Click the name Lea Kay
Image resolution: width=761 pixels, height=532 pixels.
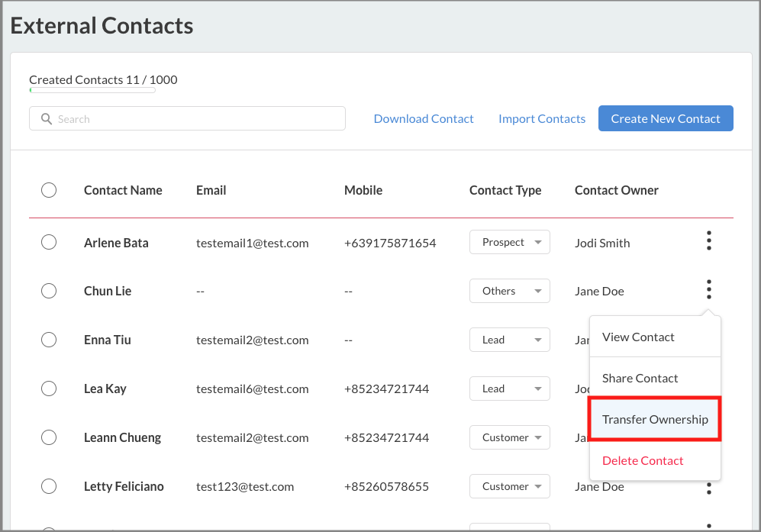[105, 389]
